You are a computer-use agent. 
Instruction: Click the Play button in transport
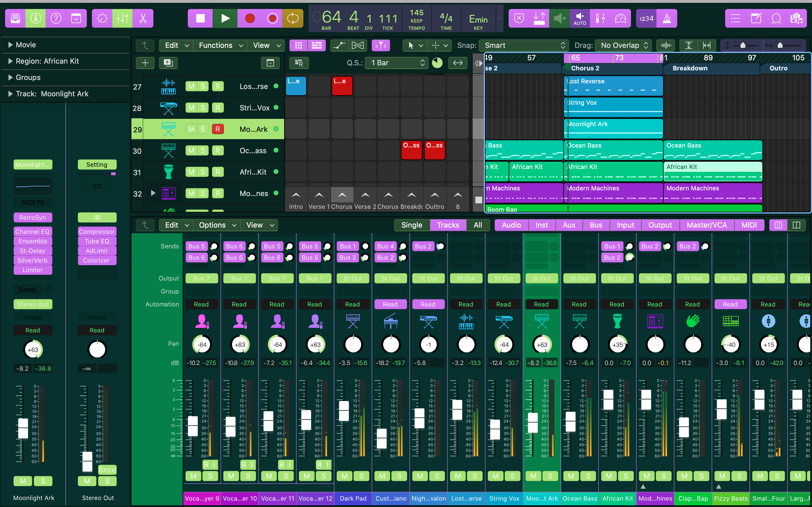click(x=225, y=18)
